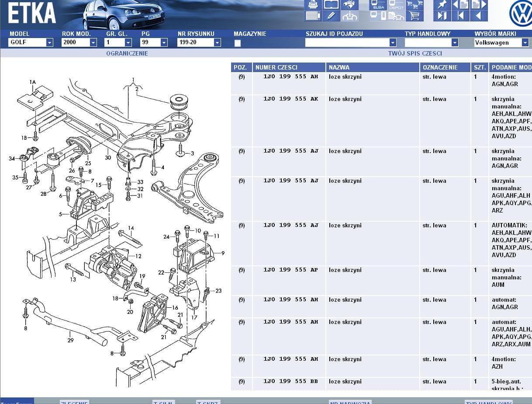Click the parts list lines icon
The width and height of the screenshot is (532, 404).
313,16
